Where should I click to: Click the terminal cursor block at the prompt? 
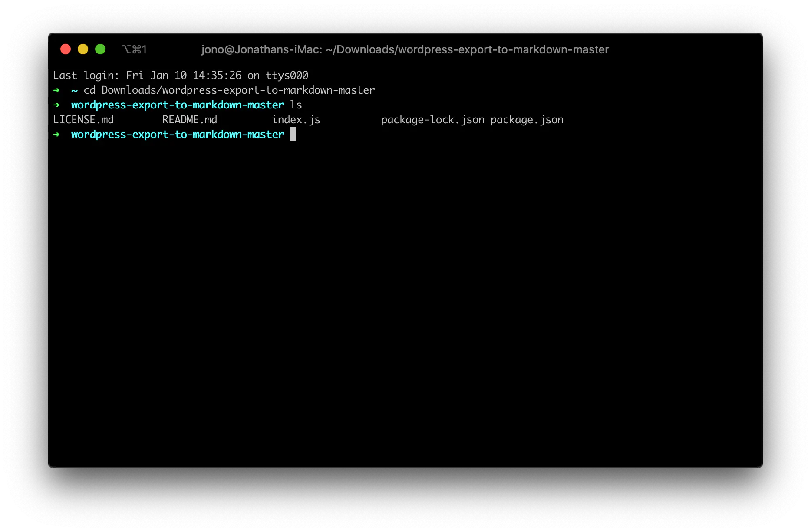coord(293,134)
